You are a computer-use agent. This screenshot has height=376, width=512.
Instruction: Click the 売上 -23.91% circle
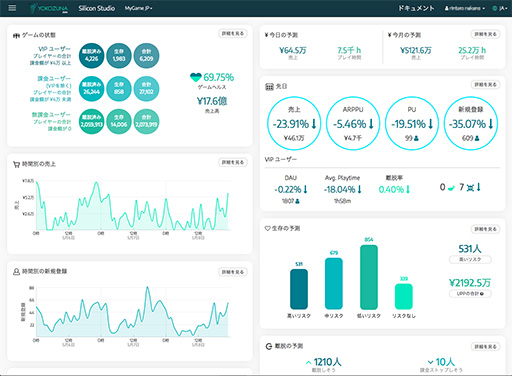[294, 123]
